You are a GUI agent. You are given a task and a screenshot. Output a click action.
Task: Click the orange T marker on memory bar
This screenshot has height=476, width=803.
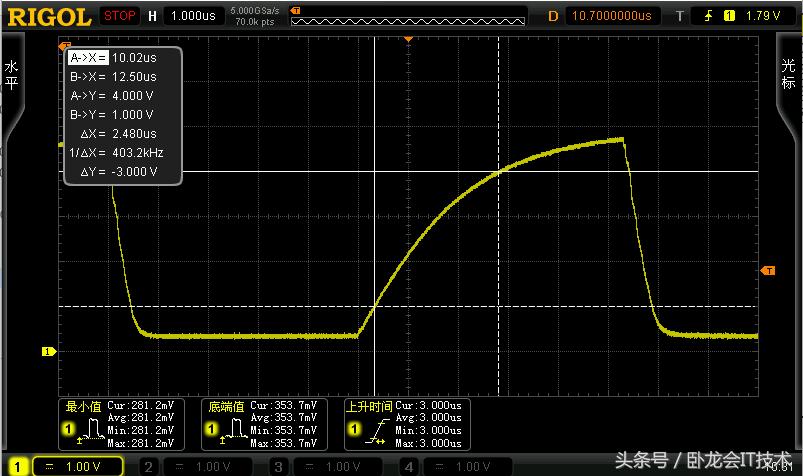[x=295, y=10]
